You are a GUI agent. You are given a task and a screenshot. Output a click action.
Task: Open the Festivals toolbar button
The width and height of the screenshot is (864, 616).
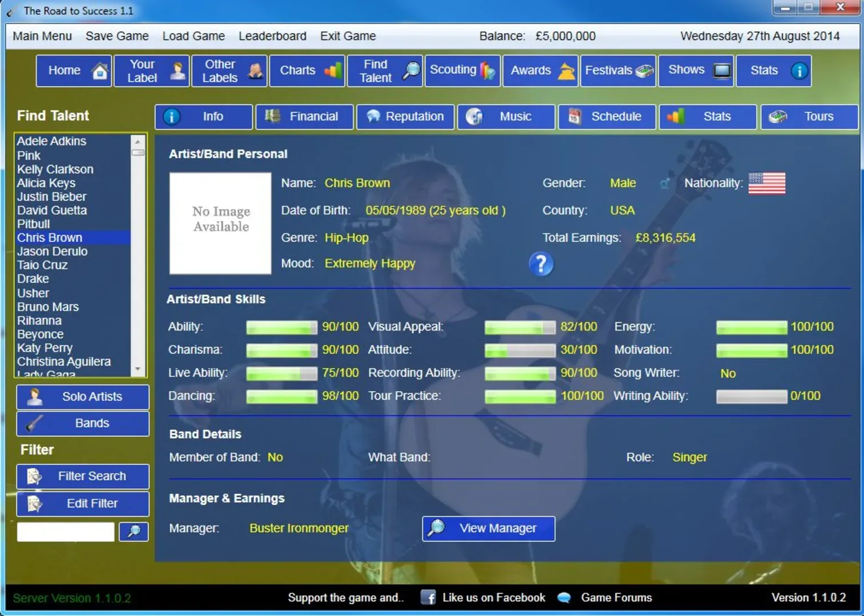(618, 71)
